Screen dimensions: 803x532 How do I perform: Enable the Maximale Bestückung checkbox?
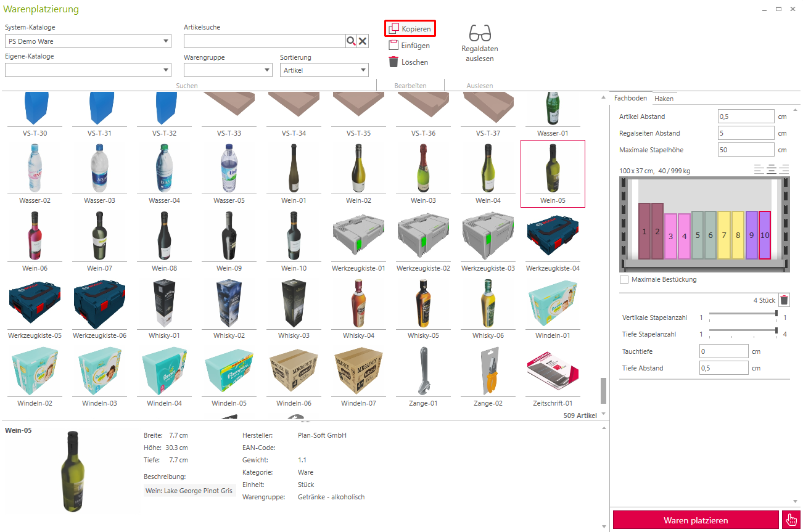624,280
